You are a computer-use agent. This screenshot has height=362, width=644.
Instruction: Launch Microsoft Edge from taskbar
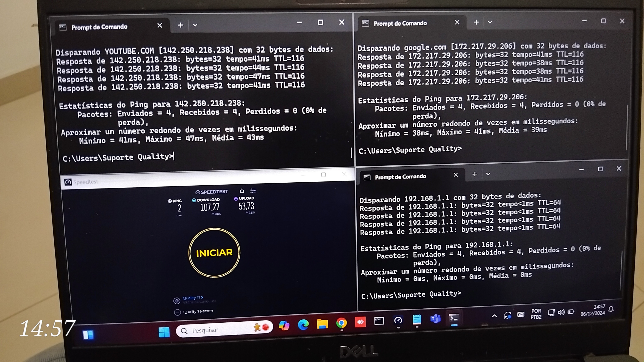(x=303, y=324)
